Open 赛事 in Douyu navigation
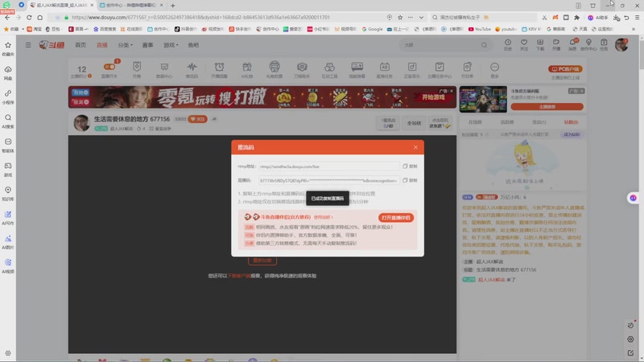This screenshot has height=362, width=644. (x=147, y=45)
